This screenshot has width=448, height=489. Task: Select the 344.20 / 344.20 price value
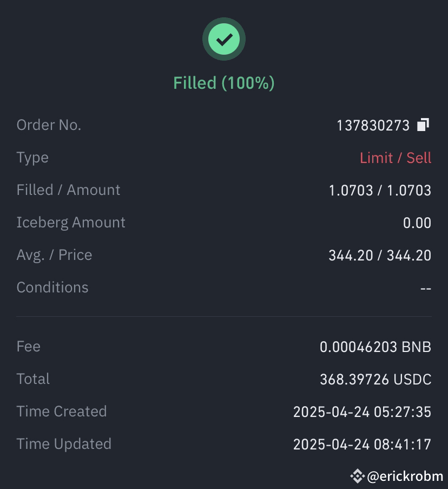380,256
